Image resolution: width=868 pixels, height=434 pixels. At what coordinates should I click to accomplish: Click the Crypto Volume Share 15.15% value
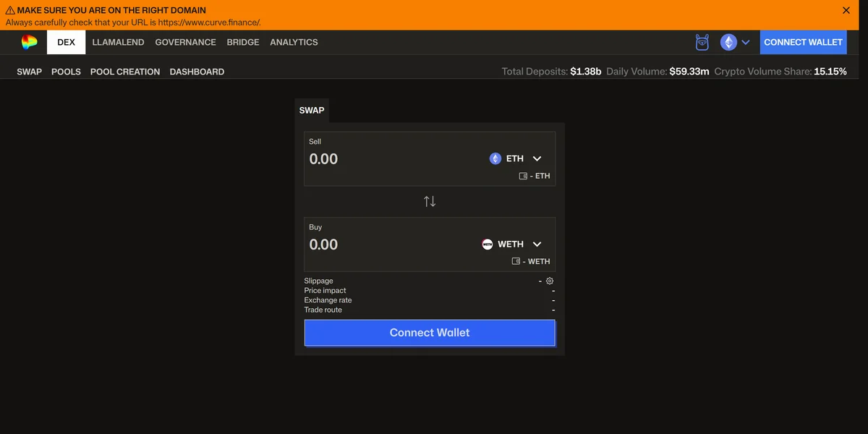coord(830,72)
